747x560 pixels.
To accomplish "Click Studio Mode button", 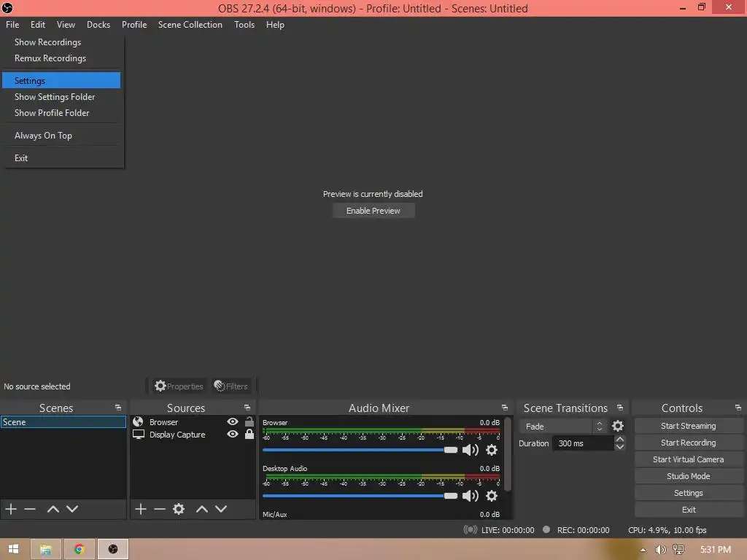I will (x=689, y=476).
